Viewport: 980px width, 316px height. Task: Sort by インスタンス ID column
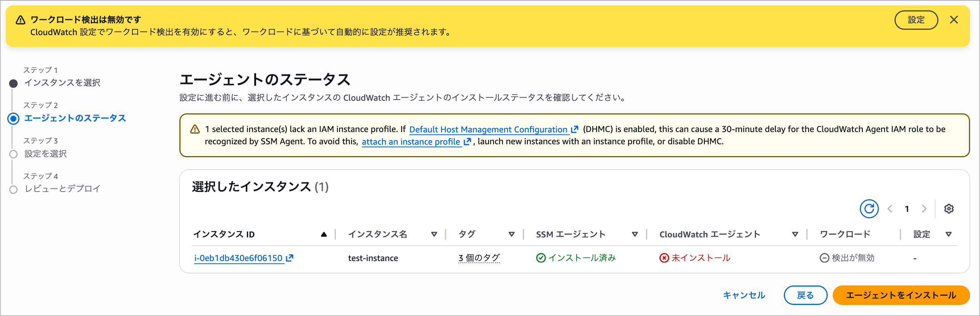(324, 234)
